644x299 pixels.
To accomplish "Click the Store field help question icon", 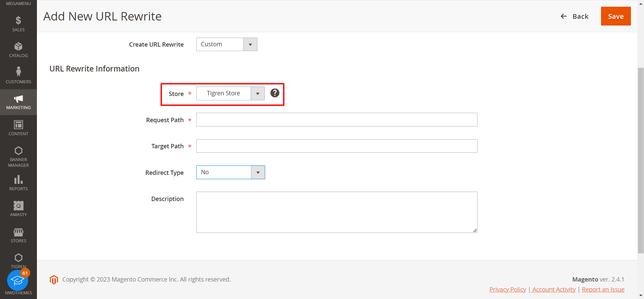I will [x=275, y=93].
